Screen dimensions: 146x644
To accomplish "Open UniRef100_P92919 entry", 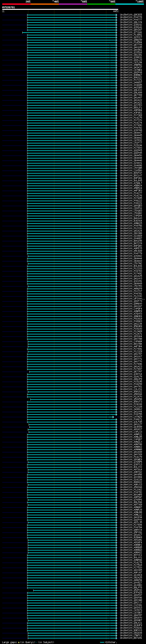I will point(131,319).
